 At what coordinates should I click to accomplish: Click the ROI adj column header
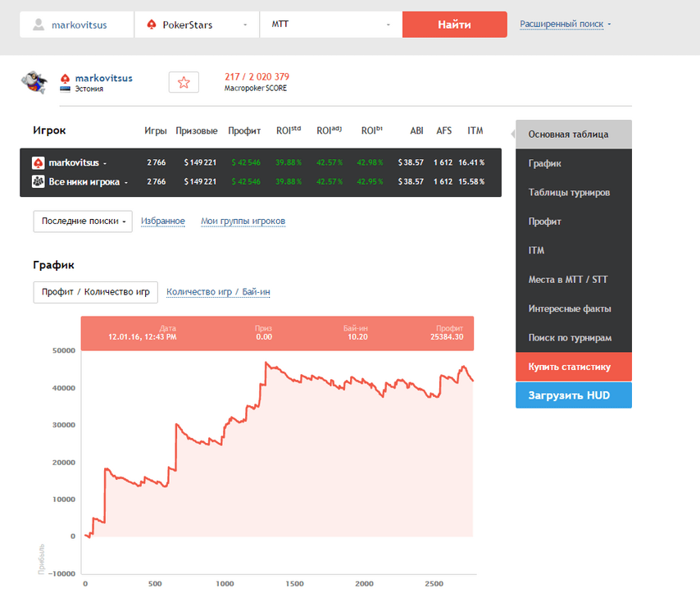329,130
